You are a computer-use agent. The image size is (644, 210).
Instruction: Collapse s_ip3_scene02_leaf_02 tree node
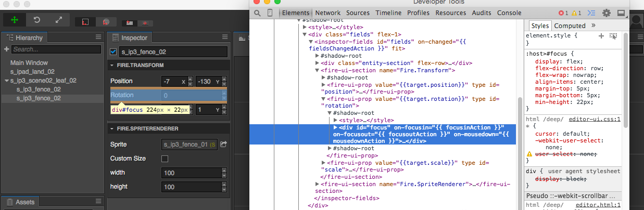6,81
